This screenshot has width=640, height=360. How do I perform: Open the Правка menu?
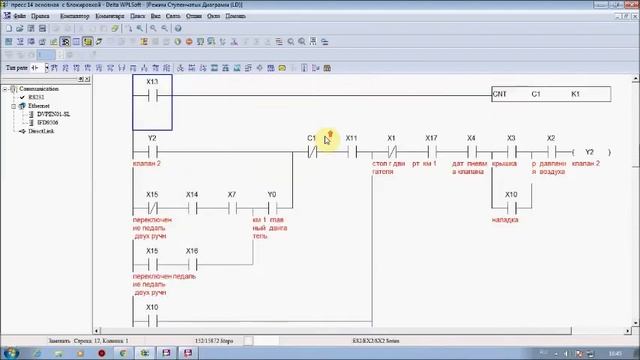click(x=40, y=16)
